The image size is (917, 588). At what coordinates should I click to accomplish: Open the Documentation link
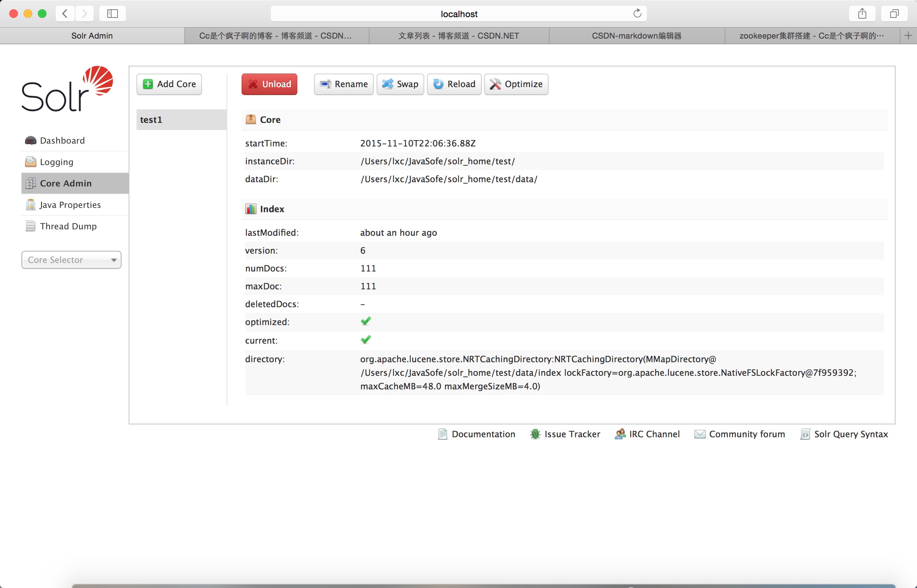(477, 434)
